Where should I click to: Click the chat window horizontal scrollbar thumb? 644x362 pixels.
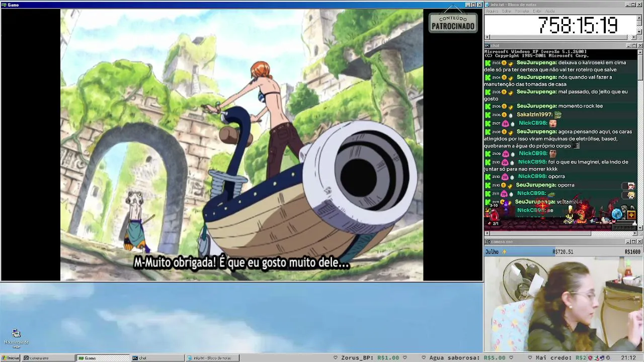click(540, 233)
